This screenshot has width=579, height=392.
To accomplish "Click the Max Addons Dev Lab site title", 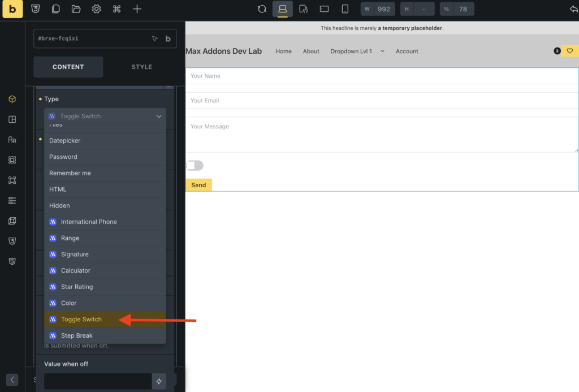I will [x=224, y=51].
